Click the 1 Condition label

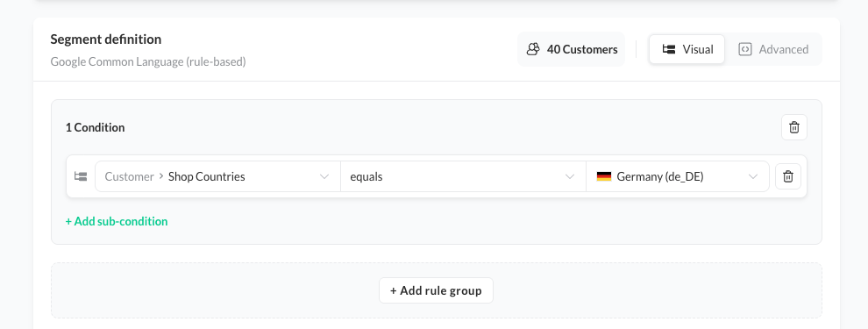point(95,127)
